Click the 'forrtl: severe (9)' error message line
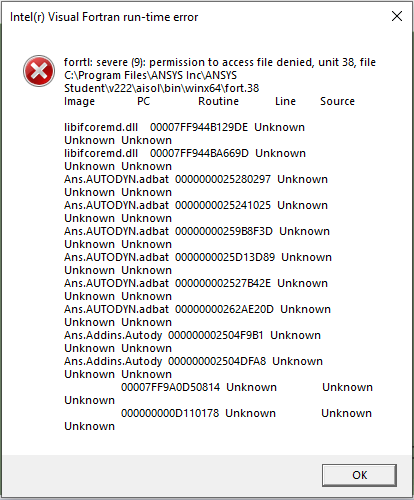The width and height of the screenshot is (414, 500). click(220, 62)
